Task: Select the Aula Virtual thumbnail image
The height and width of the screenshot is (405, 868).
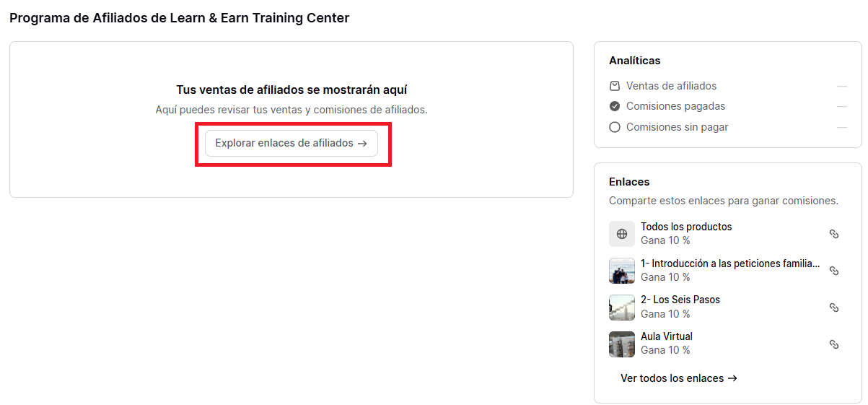Action: 622,344
